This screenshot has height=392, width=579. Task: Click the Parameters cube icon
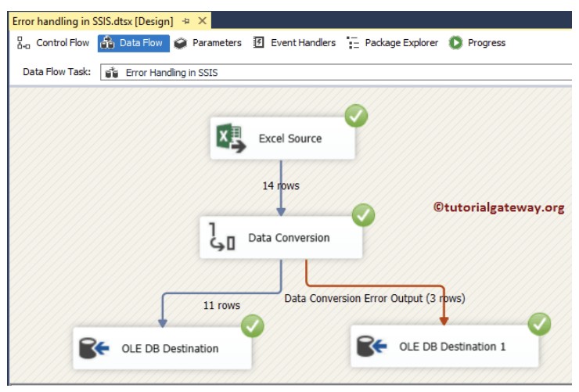180,44
